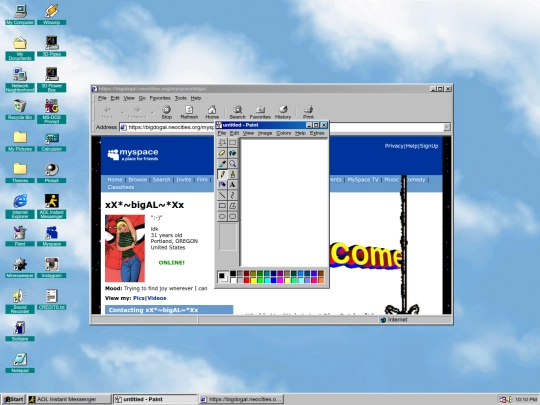The height and width of the screenshot is (405, 540).
Task: Click the Refresh button in browser toolbar
Action: pos(189,112)
